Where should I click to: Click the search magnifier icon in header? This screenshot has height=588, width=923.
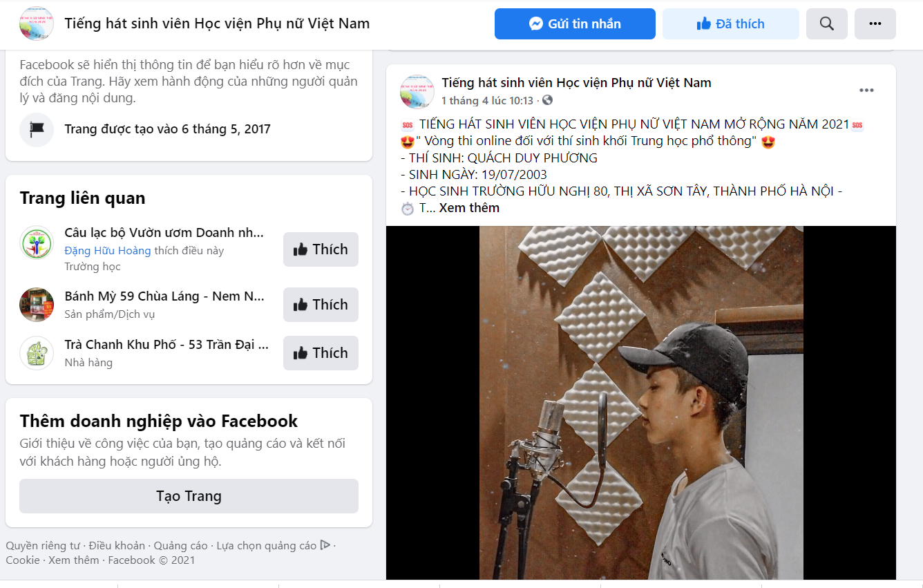tap(826, 24)
